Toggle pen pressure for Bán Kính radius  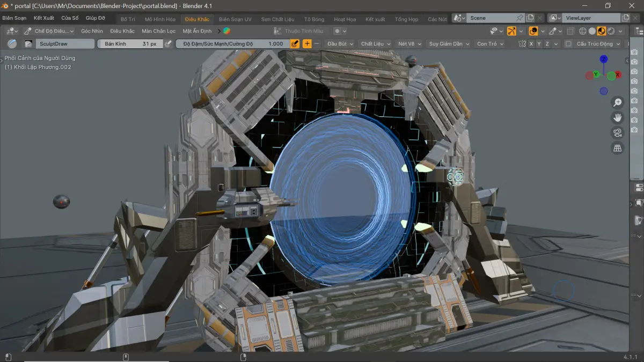click(167, 44)
